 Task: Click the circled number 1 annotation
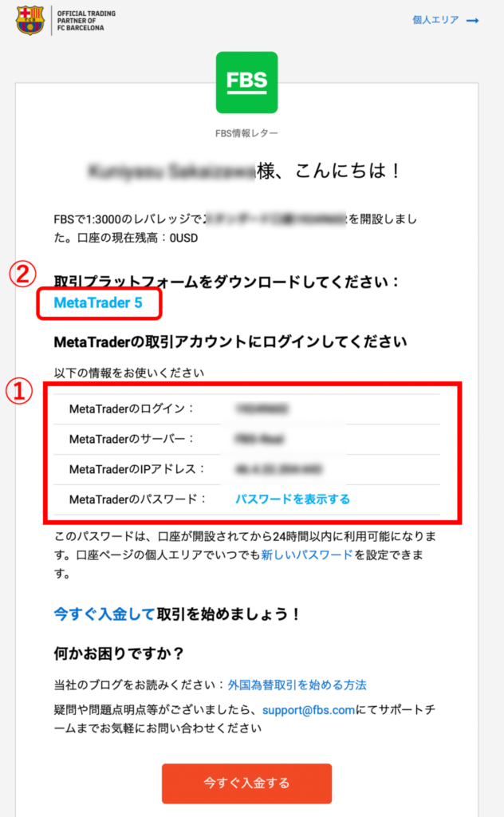click(x=19, y=391)
